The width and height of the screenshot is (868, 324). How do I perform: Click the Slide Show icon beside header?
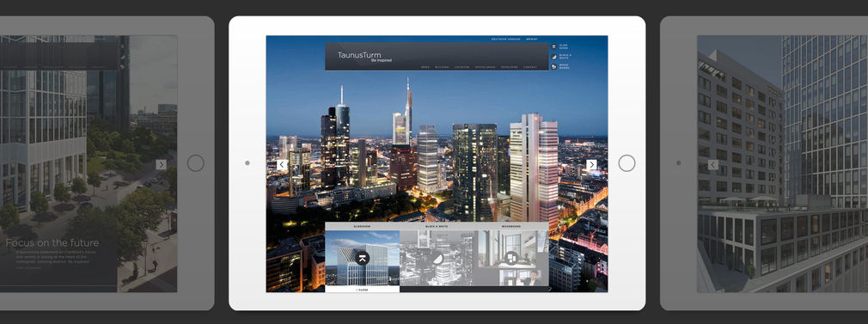[x=554, y=47]
